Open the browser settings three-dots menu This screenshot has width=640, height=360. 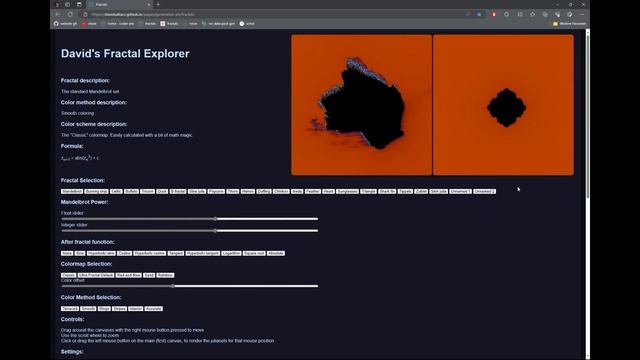click(x=582, y=14)
